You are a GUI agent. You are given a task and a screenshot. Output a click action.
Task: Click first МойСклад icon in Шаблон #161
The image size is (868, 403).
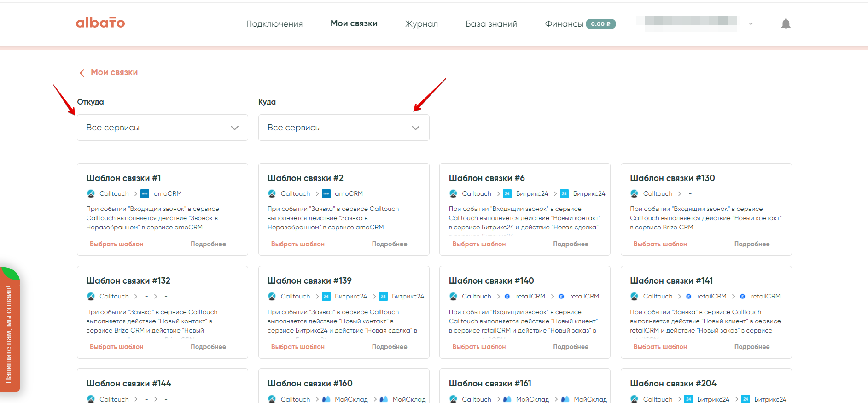pos(507,399)
